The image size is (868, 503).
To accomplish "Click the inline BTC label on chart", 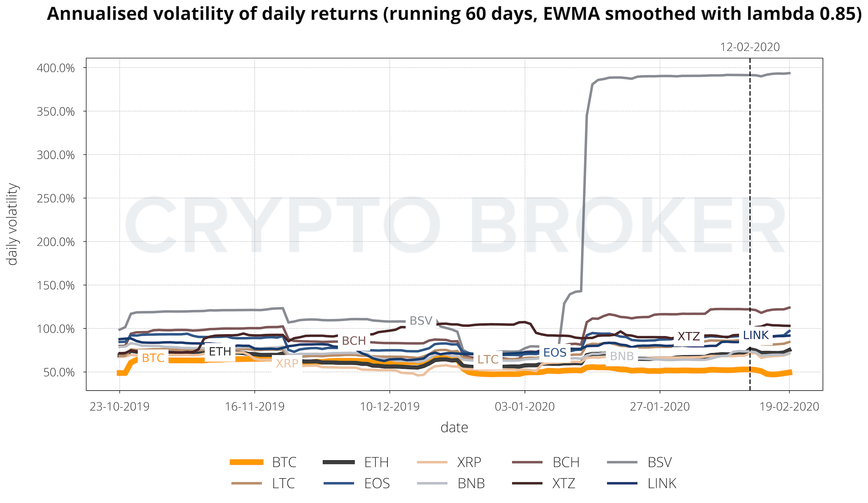I will (153, 358).
